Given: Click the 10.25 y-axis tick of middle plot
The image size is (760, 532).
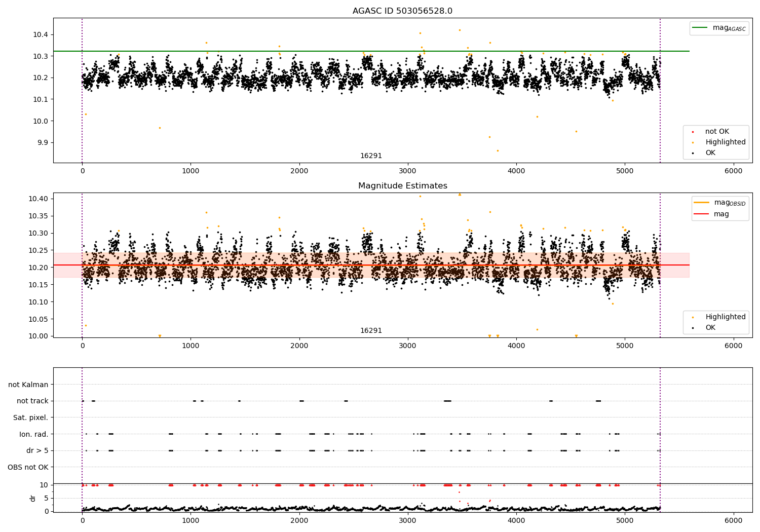Looking at the screenshot, I should point(39,250).
